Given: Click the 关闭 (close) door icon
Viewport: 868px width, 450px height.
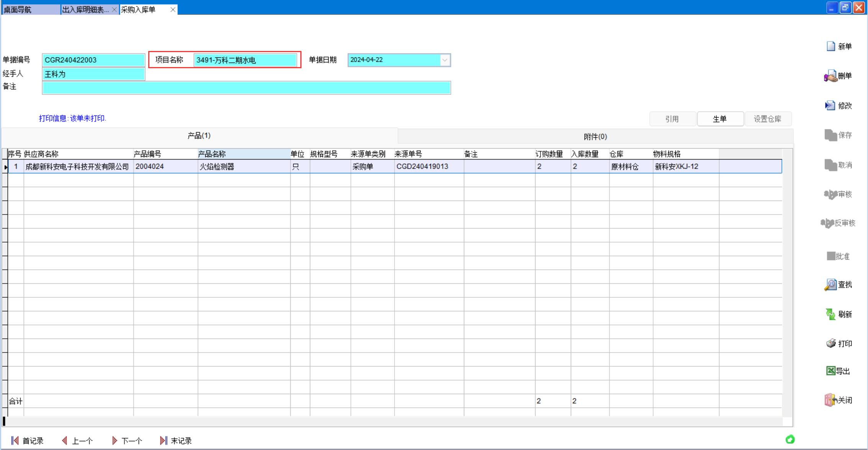Looking at the screenshot, I should pyautogui.click(x=830, y=400).
